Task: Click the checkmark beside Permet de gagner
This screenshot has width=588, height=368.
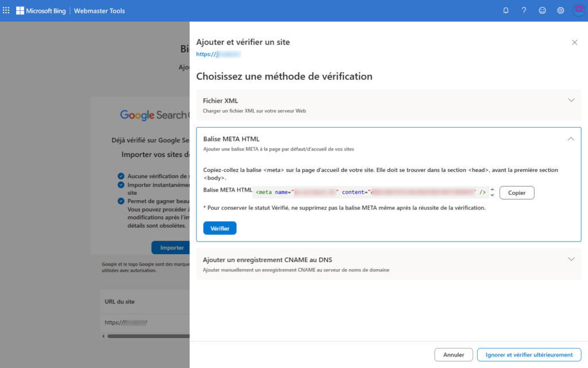Action: coord(121,201)
